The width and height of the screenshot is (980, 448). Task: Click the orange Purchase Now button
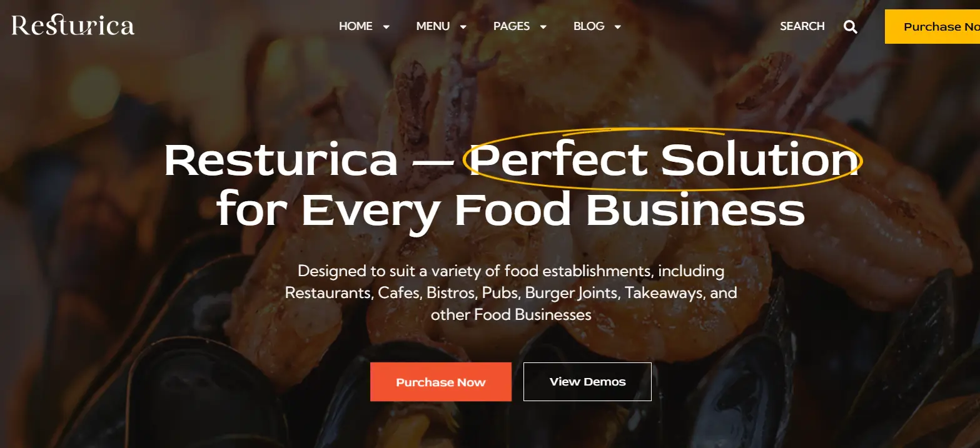point(441,382)
